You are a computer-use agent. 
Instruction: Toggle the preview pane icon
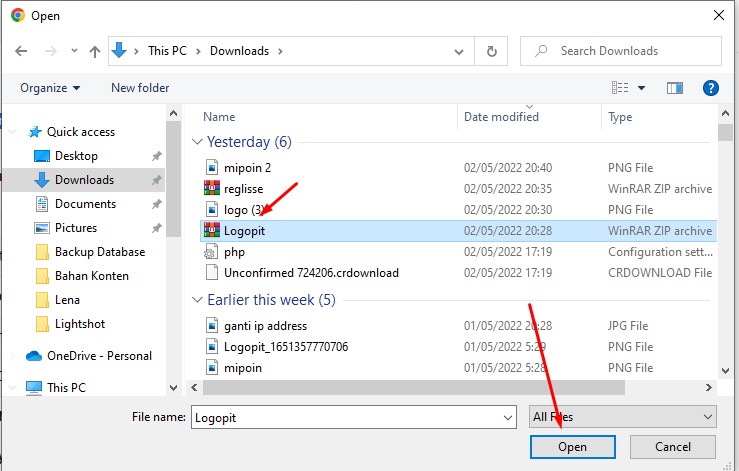click(x=674, y=88)
